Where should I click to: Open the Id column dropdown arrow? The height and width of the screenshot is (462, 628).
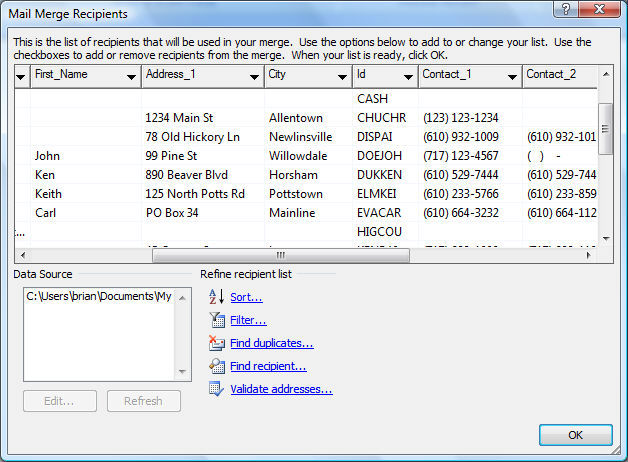click(x=408, y=77)
